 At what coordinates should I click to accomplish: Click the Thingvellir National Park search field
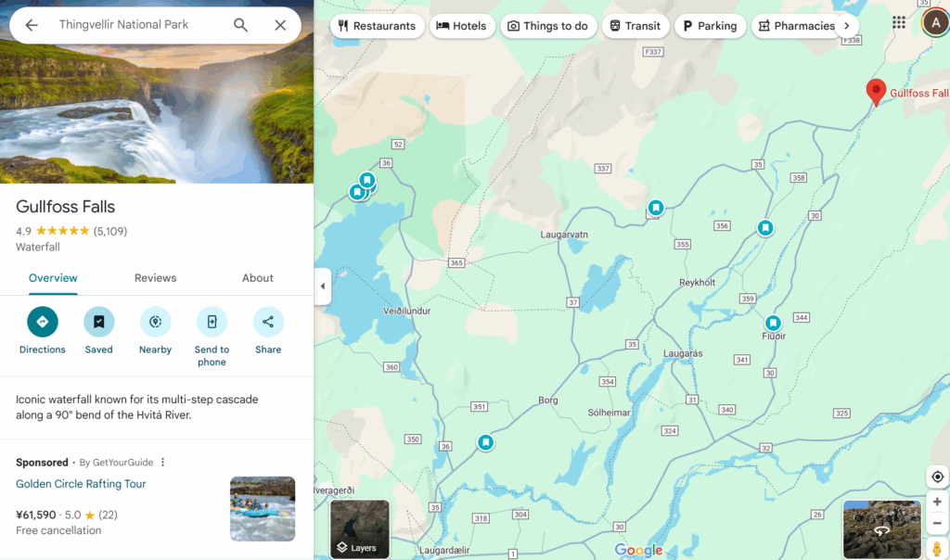coord(123,25)
